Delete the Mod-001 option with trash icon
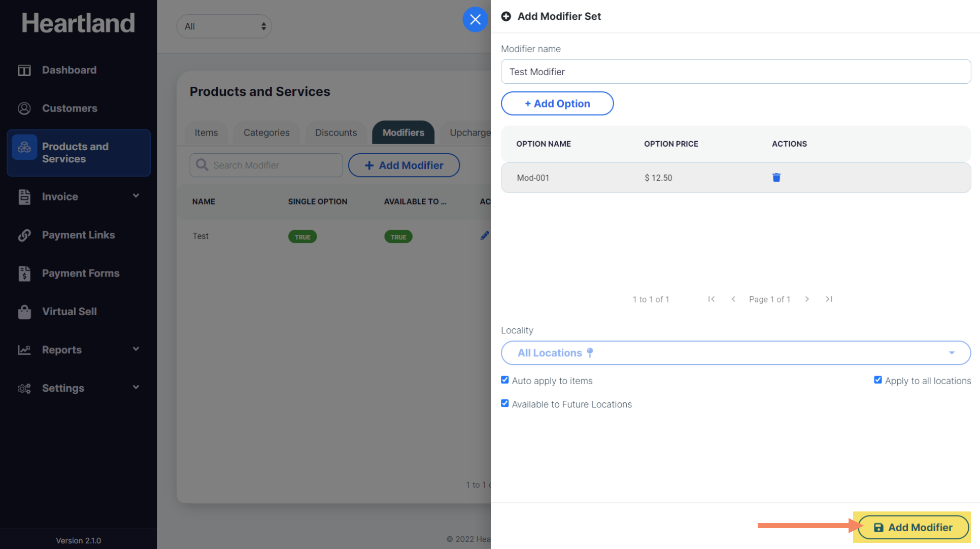 [776, 178]
